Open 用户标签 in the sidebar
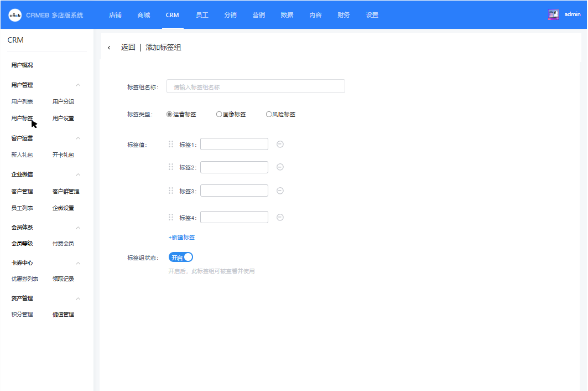Image resolution: width=588 pixels, height=391 pixels. [x=22, y=119]
